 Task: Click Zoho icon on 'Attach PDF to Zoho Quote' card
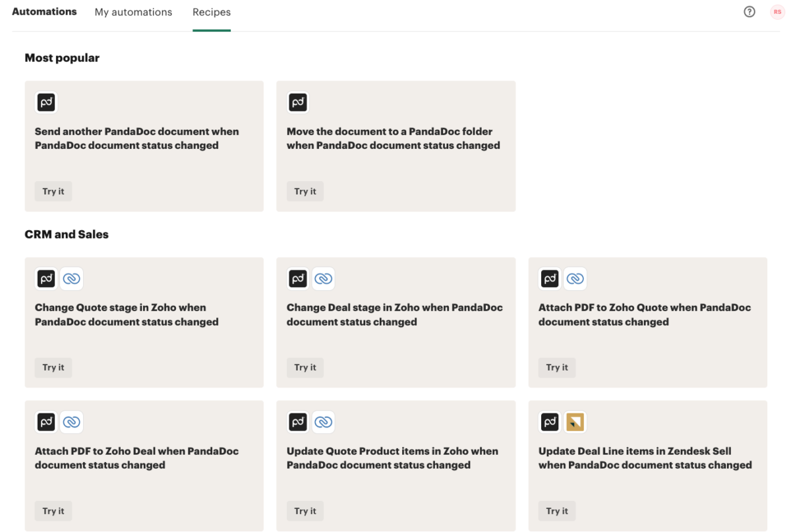coord(575,279)
